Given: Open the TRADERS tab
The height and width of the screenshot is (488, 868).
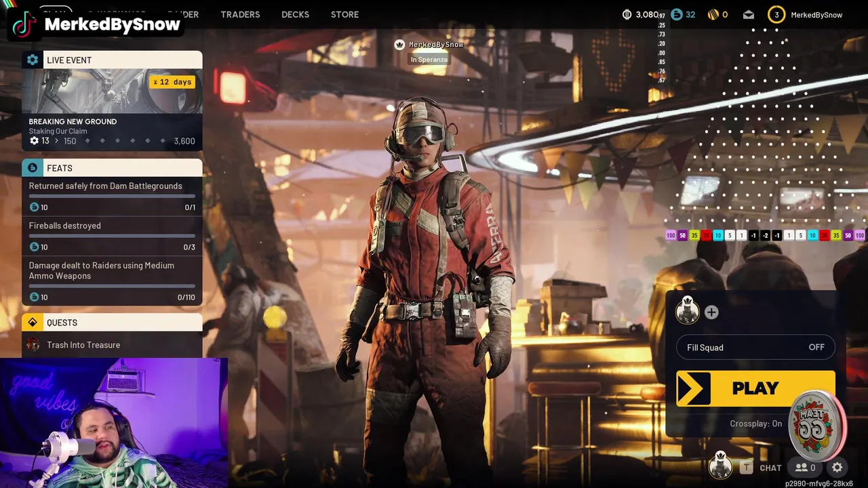Looking at the screenshot, I should pyautogui.click(x=240, y=14).
